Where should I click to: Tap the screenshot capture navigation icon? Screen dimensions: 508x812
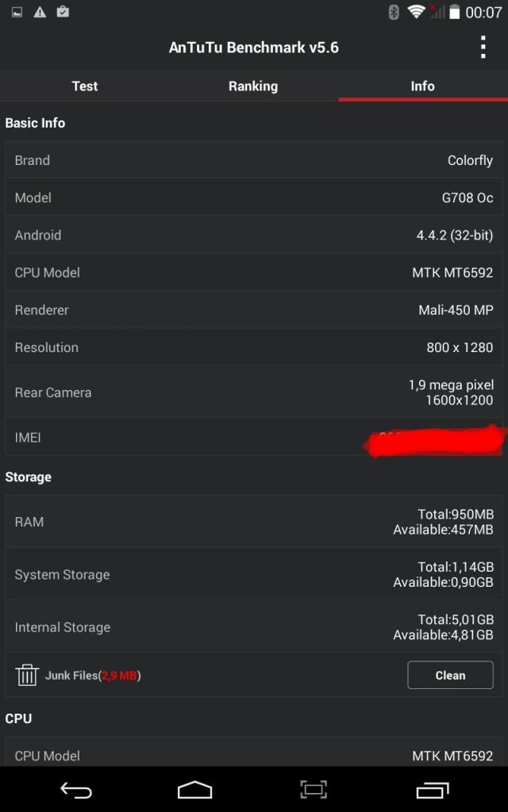[314, 789]
